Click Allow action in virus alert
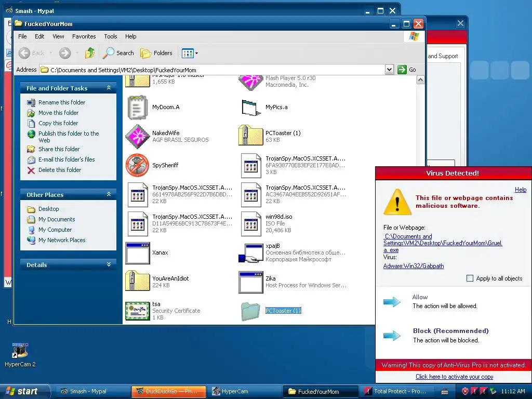The width and height of the screenshot is (532, 399). (x=420, y=297)
